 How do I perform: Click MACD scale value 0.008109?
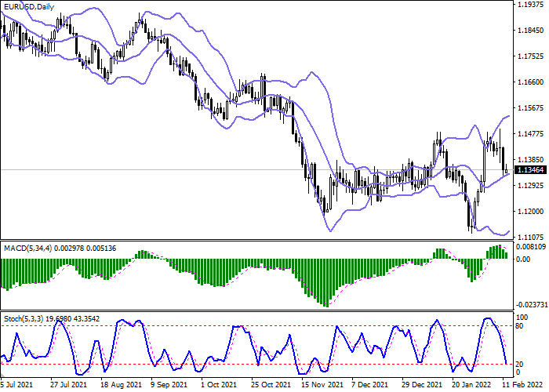point(531,247)
